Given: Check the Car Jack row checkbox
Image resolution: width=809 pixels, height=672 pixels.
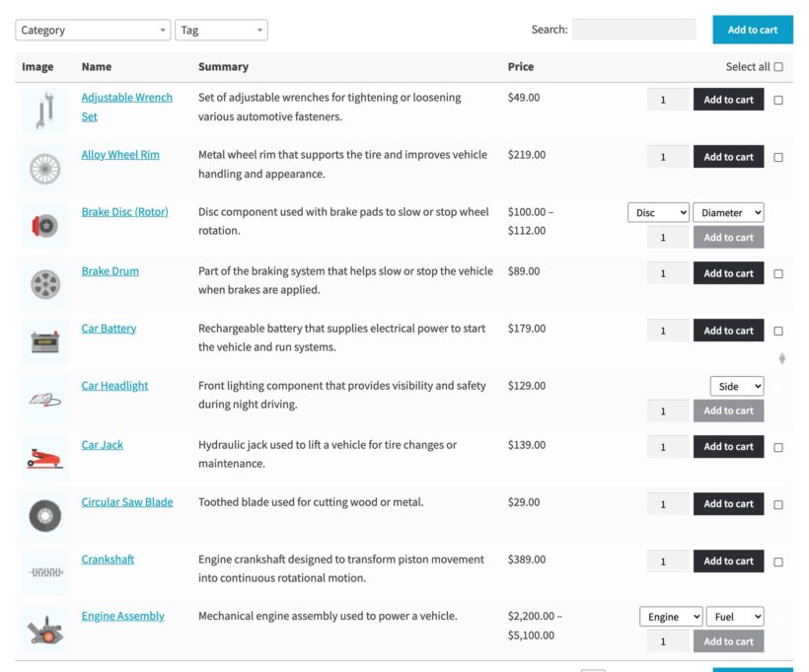Looking at the screenshot, I should click(778, 447).
